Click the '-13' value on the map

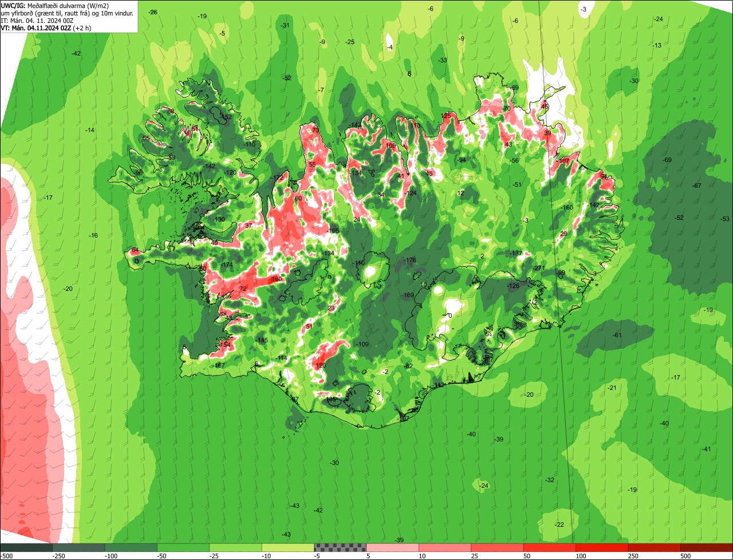tap(657, 45)
